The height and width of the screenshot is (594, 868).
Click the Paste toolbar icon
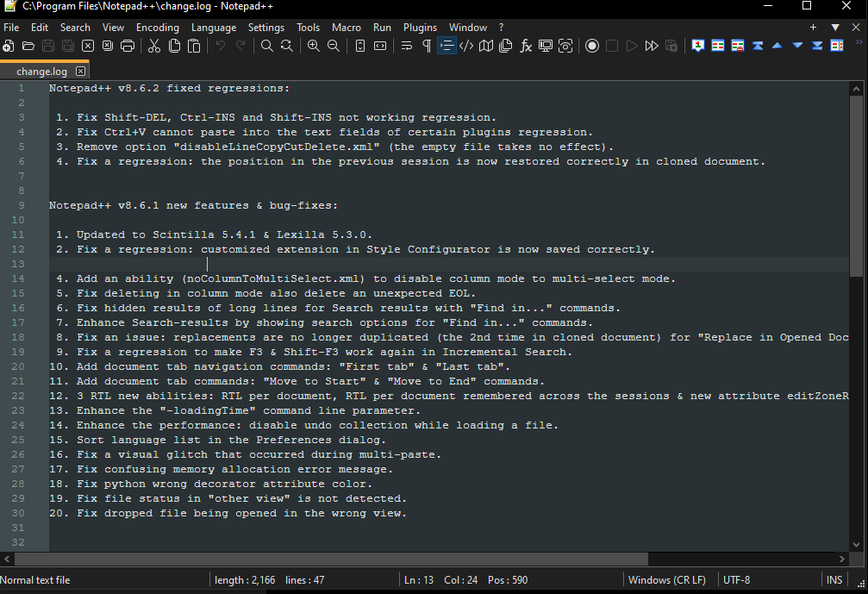click(194, 46)
